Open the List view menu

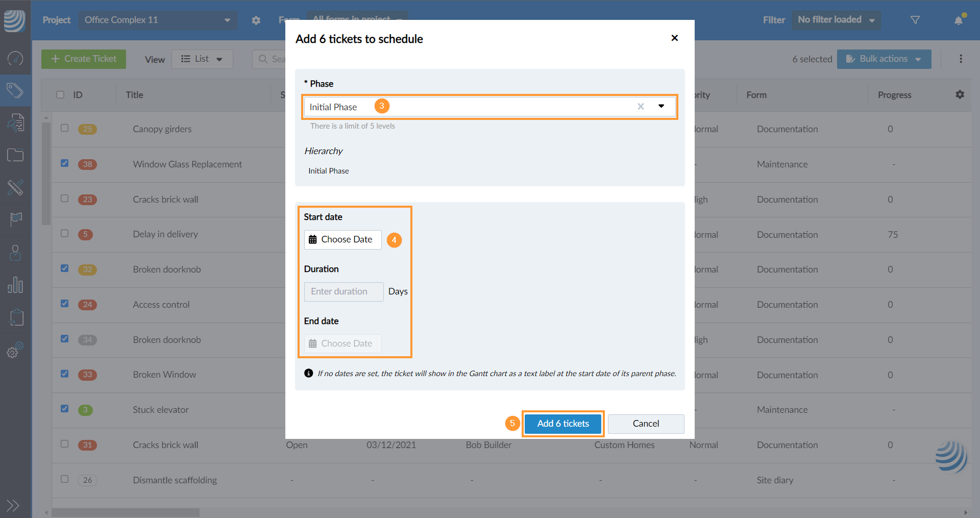[x=202, y=59]
